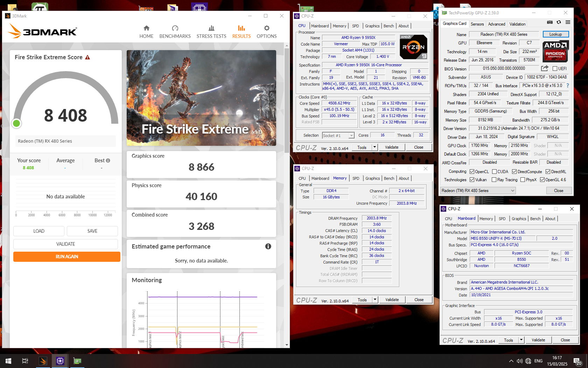Screen dimensions: 588x368
Task: Click the Fire Strike Extreme thumbnail image
Action: click(201, 98)
